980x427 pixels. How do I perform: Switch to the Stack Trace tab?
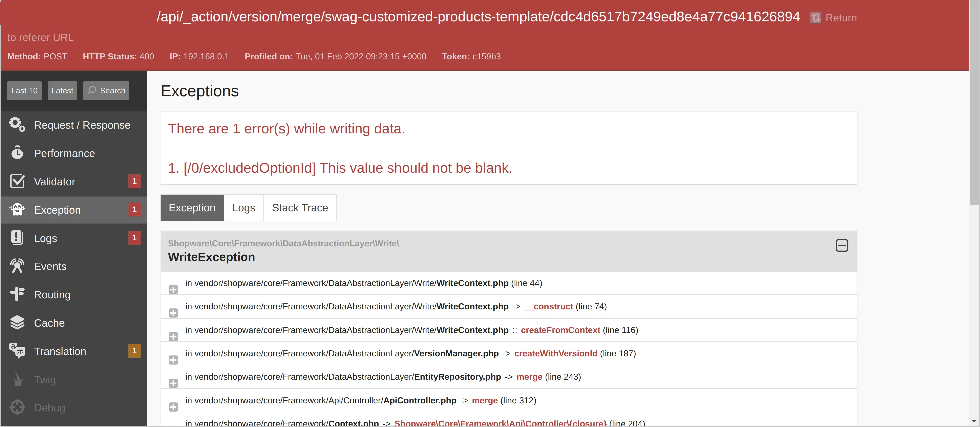[300, 208]
